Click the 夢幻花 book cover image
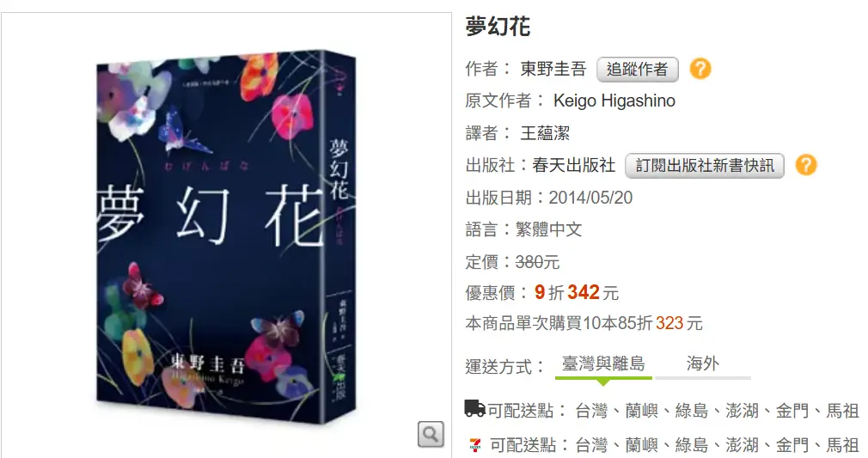This screenshot has height=458, width=868. click(x=226, y=237)
